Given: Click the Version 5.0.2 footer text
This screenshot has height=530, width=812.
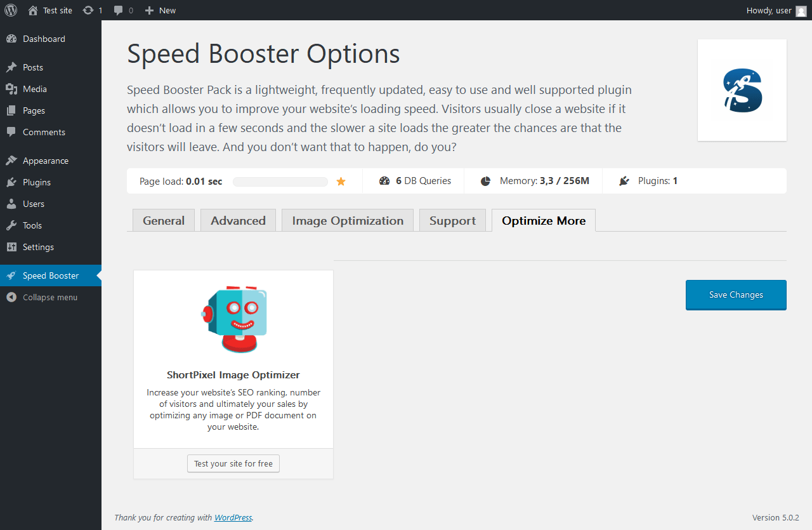Looking at the screenshot, I should point(776,517).
